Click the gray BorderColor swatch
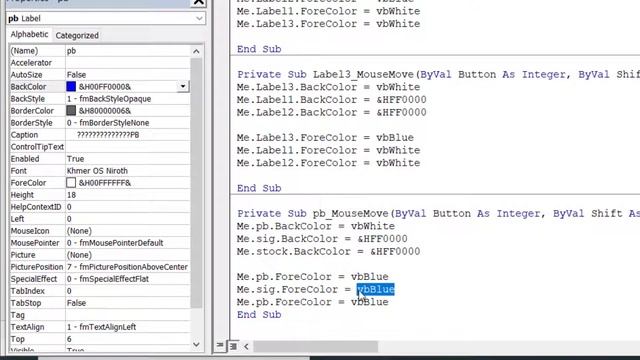Screen dimensions: 640x360 click(71, 111)
